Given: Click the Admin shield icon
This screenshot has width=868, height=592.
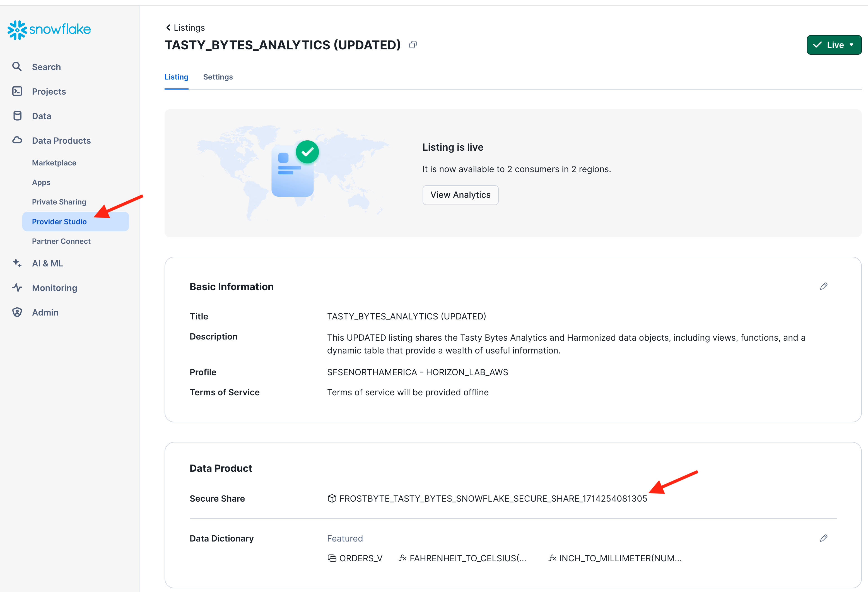Looking at the screenshot, I should (17, 312).
